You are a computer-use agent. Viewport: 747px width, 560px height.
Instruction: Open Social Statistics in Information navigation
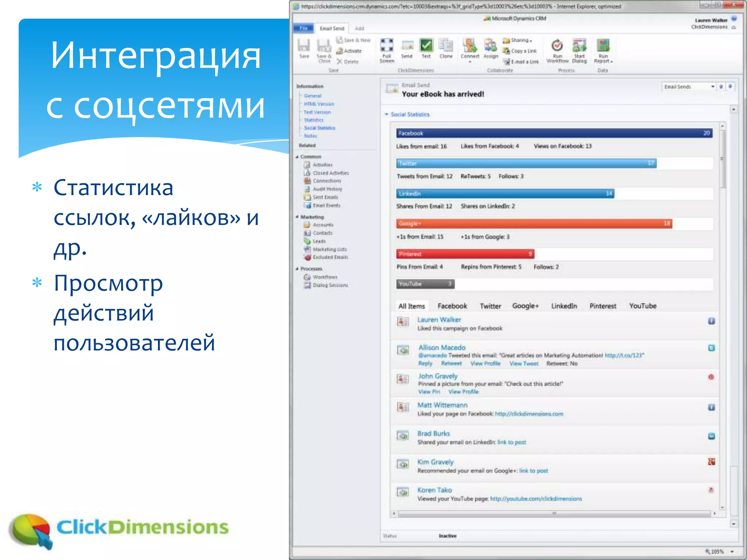[320, 128]
